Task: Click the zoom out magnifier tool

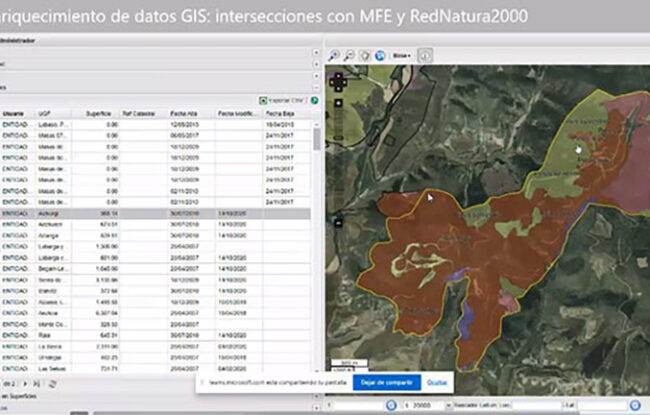Action: pyautogui.click(x=349, y=56)
